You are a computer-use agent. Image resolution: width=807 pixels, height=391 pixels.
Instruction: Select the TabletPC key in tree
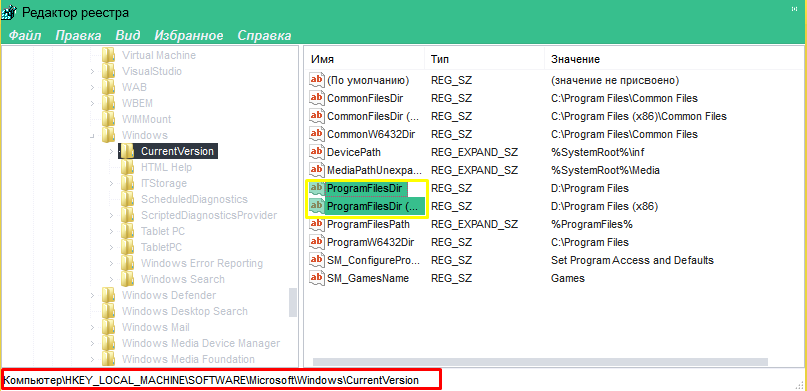tap(161, 247)
